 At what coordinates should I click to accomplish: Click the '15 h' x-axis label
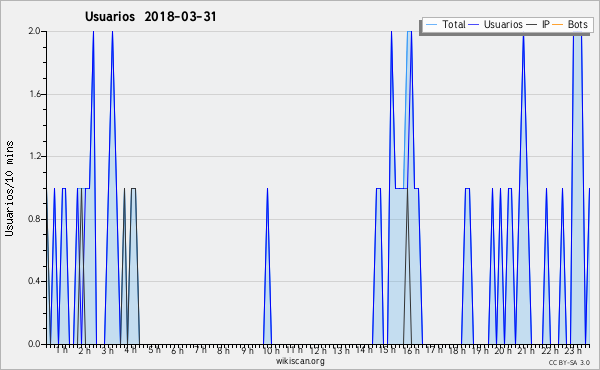tap(388, 350)
